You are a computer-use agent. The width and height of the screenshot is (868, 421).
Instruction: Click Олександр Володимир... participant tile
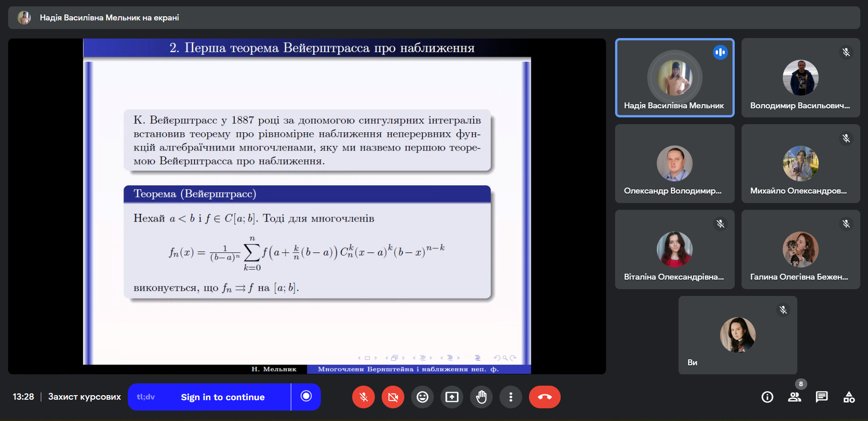675,164
